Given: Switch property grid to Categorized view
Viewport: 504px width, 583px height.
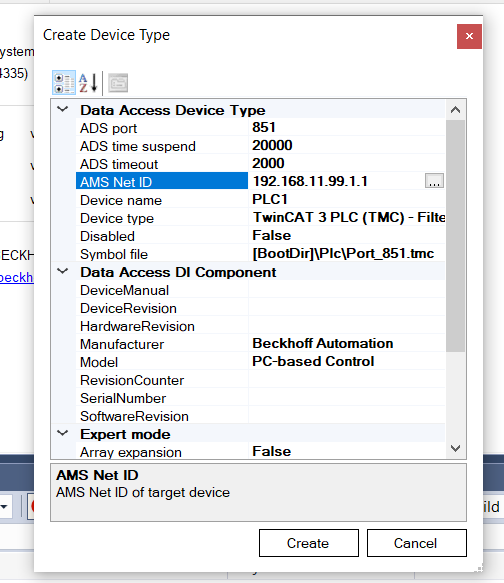Looking at the screenshot, I should [x=64, y=83].
